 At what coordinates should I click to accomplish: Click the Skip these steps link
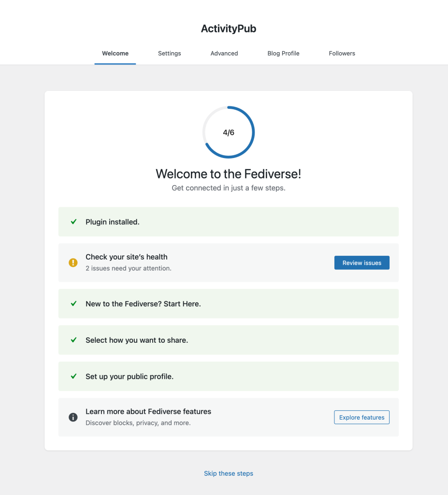pos(229,473)
